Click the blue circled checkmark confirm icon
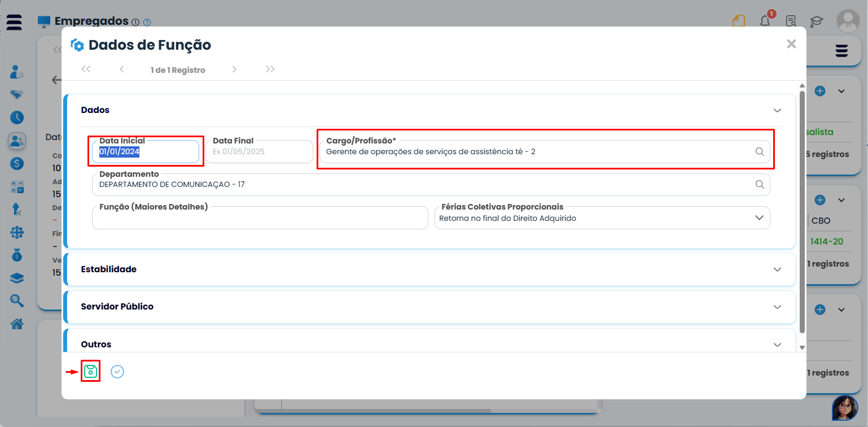Viewport: 868px width, 427px height. click(x=117, y=371)
